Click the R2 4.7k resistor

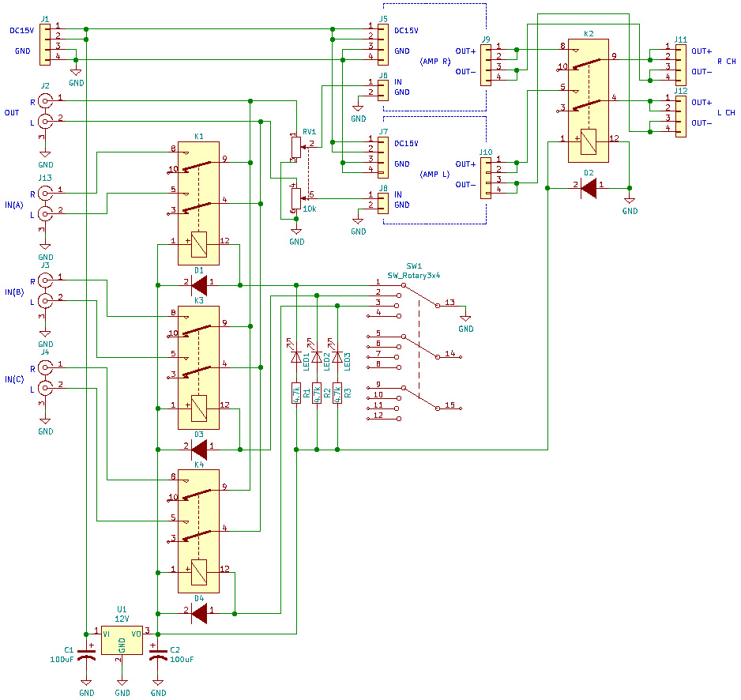[317, 393]
